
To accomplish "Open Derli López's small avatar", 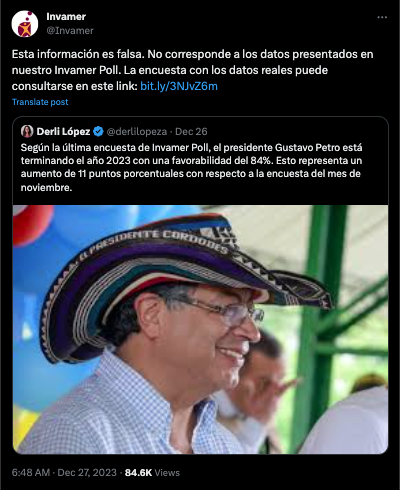I will pyautogui.click(x=27, y=131).
